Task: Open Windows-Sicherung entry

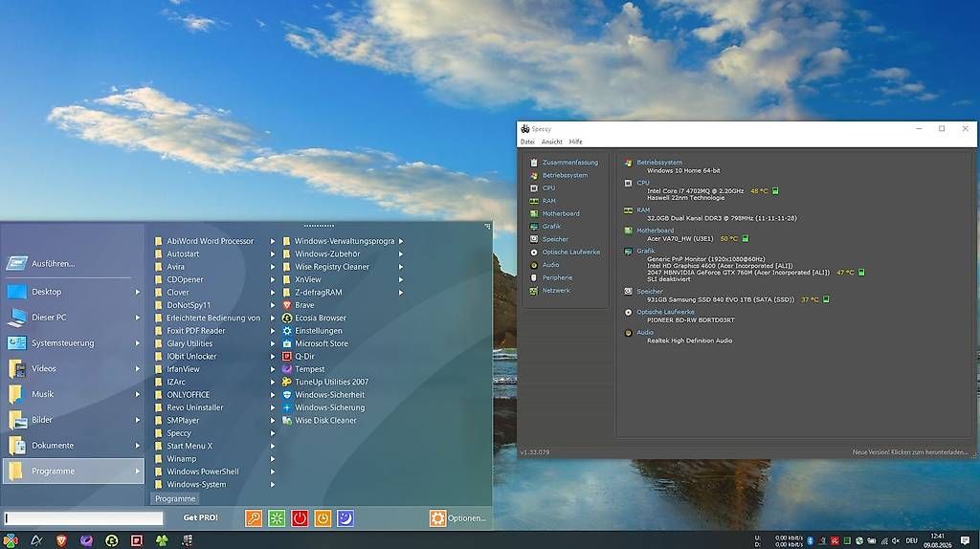Action: 323,407
